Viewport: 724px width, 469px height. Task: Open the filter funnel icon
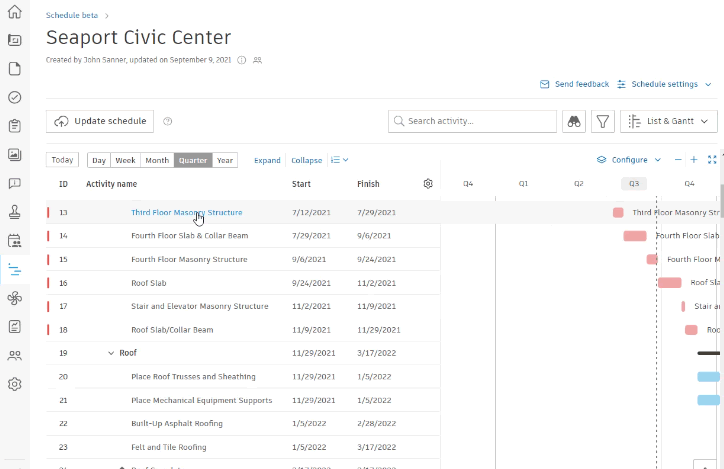(603, 121)
